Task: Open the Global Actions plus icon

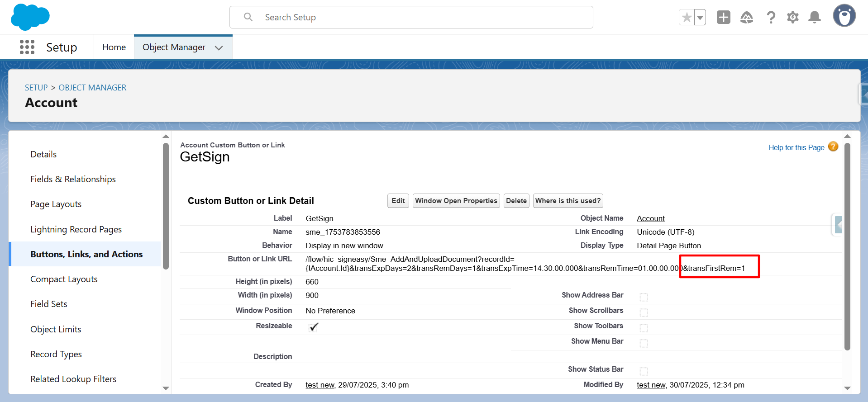Action: click(724, 17)
